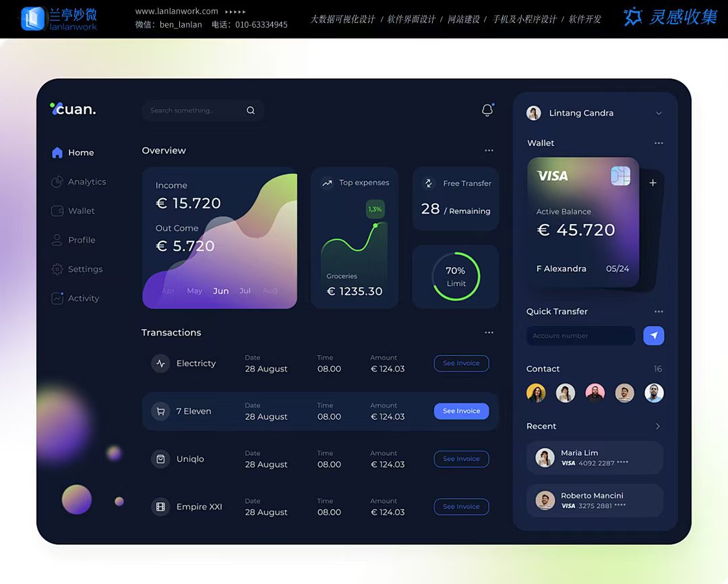Go to Settings in the sidebar
The width and height of the screenshot is (728, 584).
85,269
